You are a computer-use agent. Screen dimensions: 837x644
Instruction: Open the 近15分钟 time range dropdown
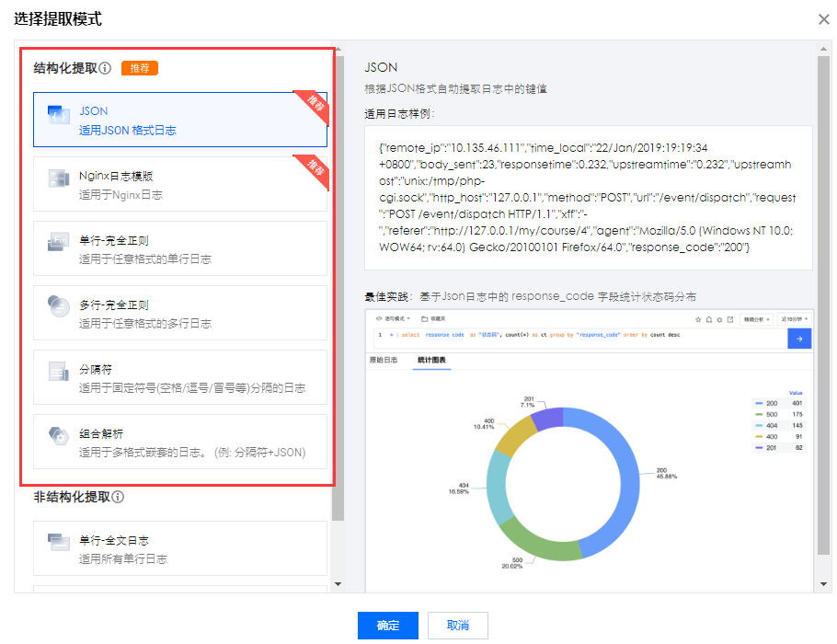793,319
